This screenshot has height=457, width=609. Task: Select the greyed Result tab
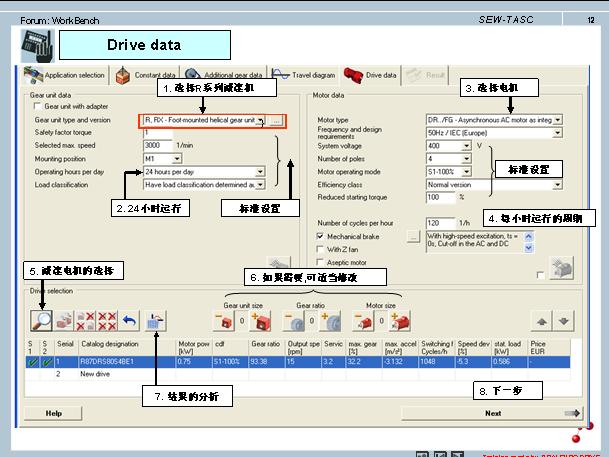click(x=425, y=75)
